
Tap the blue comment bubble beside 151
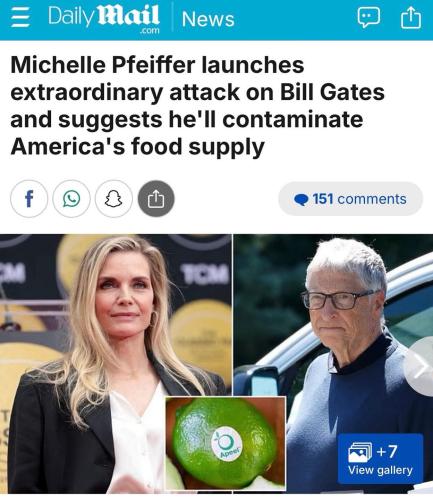pos(301,199)
